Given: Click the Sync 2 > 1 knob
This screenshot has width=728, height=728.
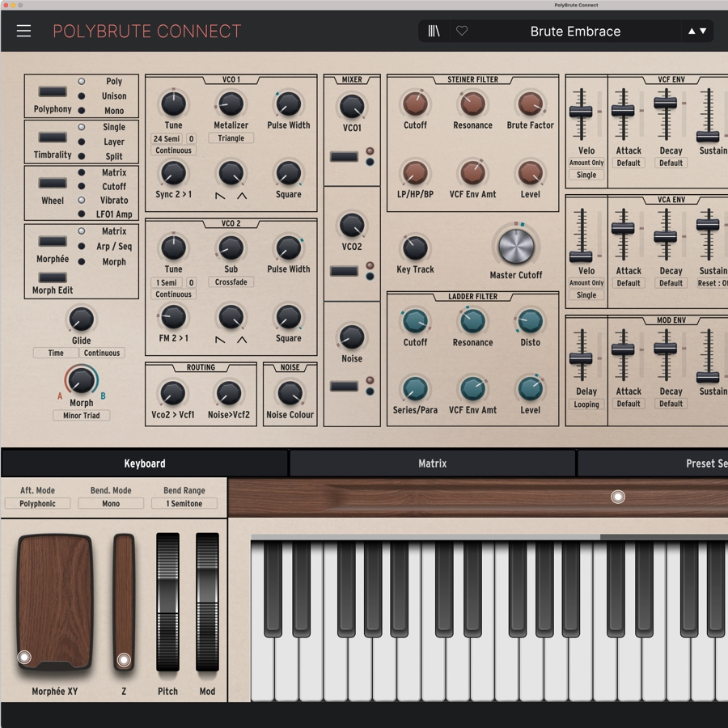Looking at the screenshot, I should pyautogui.click(x=173, y=173).
